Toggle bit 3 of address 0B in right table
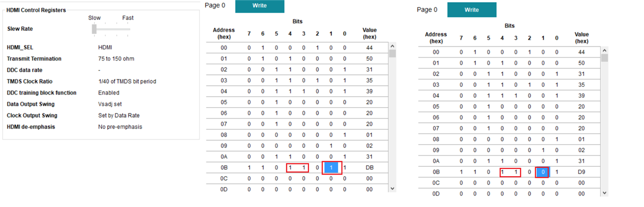This screenshot has height=207, width=644. pos(516,171)
